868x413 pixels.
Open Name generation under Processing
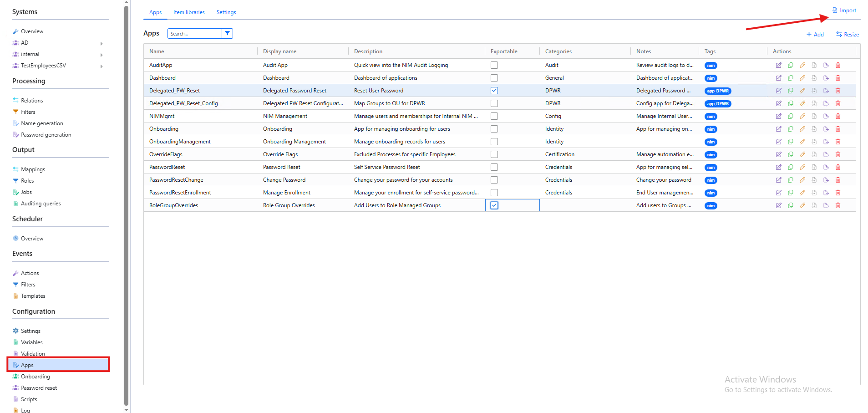[x=42, y=123]
